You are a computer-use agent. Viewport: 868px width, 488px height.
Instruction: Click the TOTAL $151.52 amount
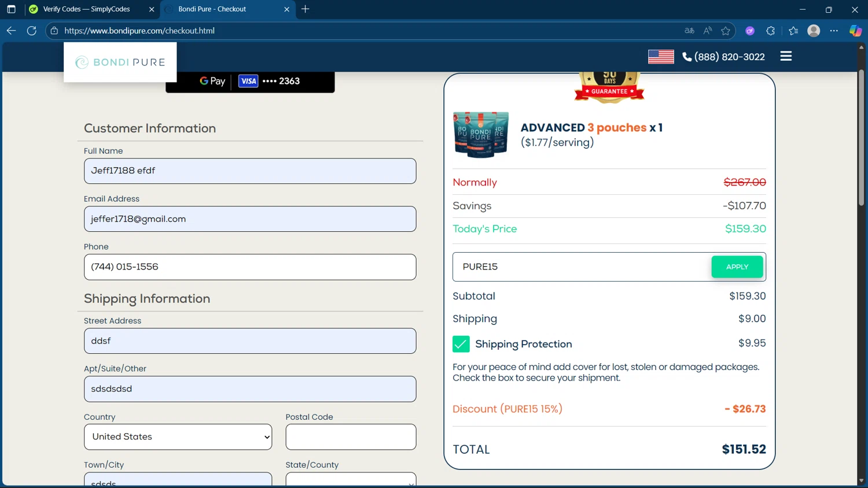[x=744, y=449]
